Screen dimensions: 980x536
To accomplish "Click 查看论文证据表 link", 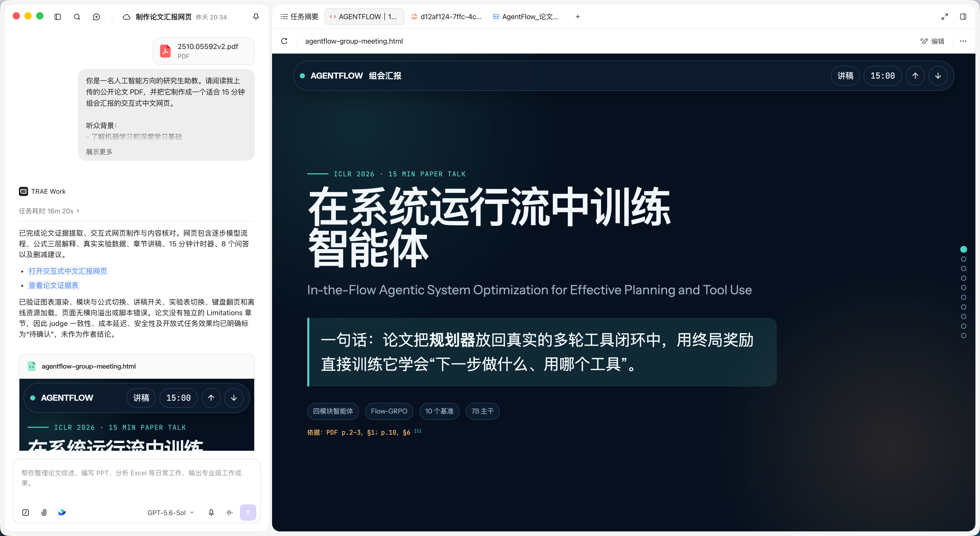I will (x=53, y=285).
